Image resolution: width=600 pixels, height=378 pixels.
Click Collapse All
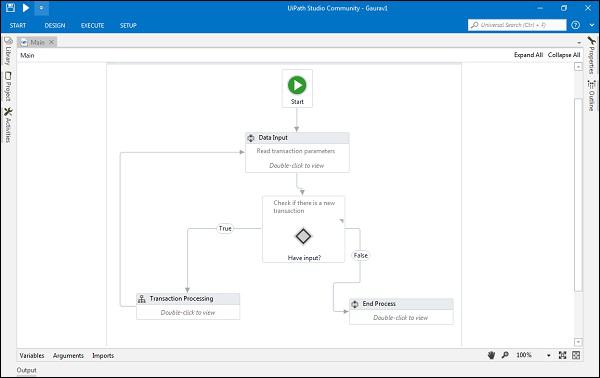(x=564, y=55)
